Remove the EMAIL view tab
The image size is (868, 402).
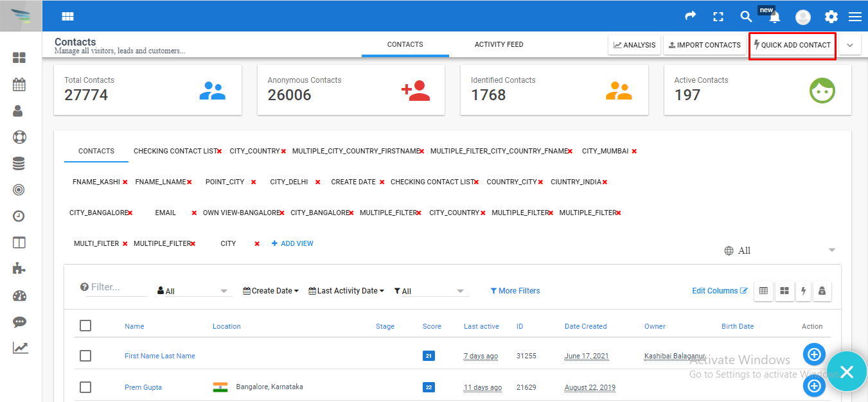coord(194,213)
